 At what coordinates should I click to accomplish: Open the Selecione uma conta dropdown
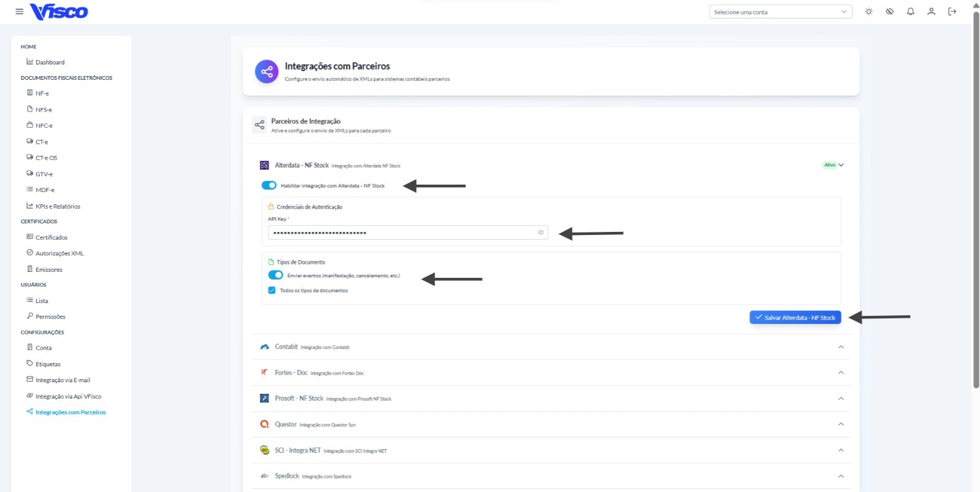pyautogui.click(x=780, y=12)
